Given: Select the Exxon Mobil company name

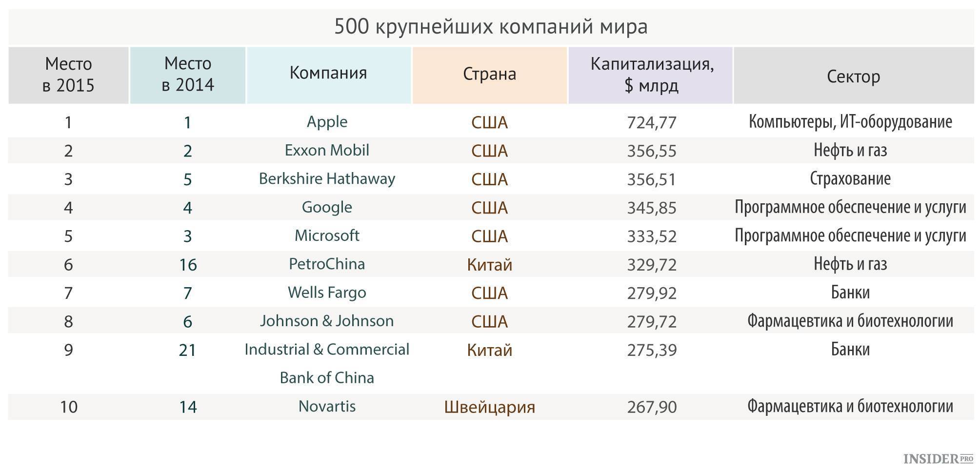Looking at the screenshot, I should [x=327, y=150].
